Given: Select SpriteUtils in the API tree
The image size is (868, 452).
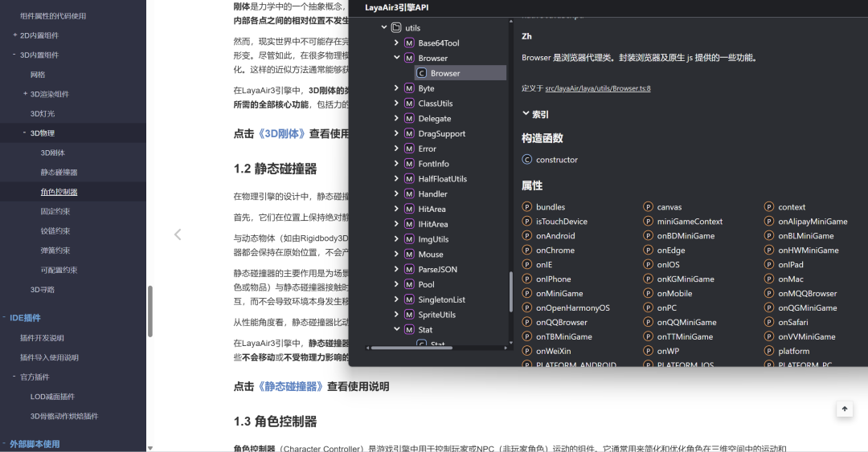Looking at the screenshot, I should [436, 314].
